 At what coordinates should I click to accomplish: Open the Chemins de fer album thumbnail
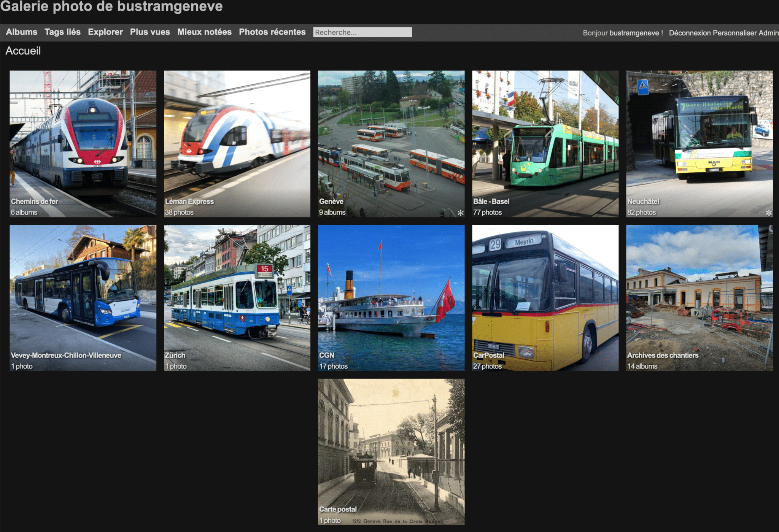coord(83,144)
